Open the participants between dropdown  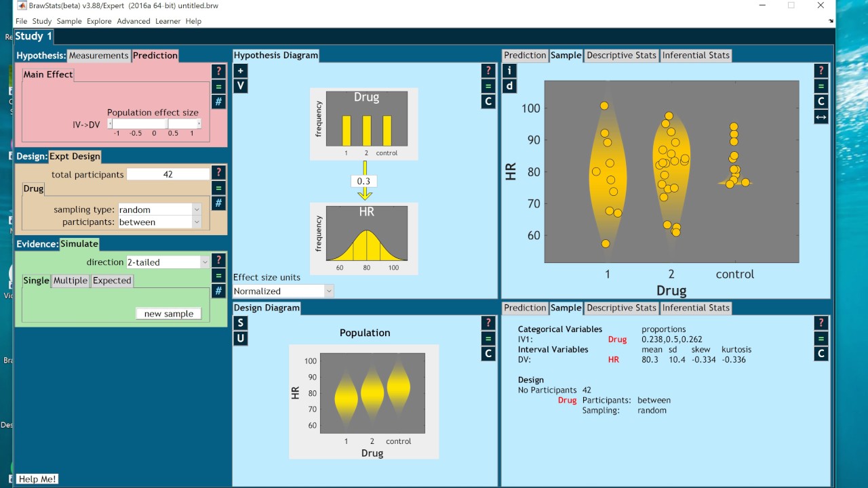pos(159,222)
